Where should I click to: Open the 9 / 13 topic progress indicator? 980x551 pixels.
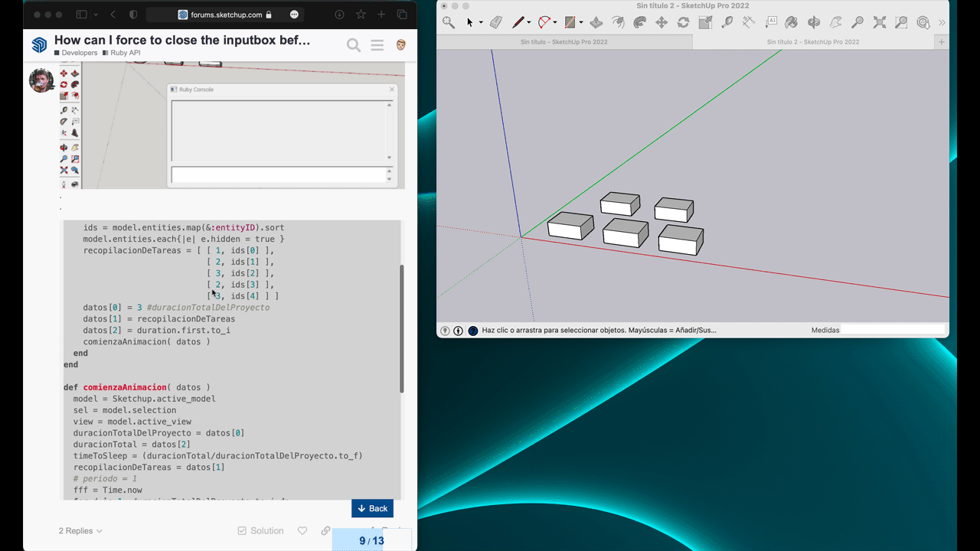[x=371, y=540]
